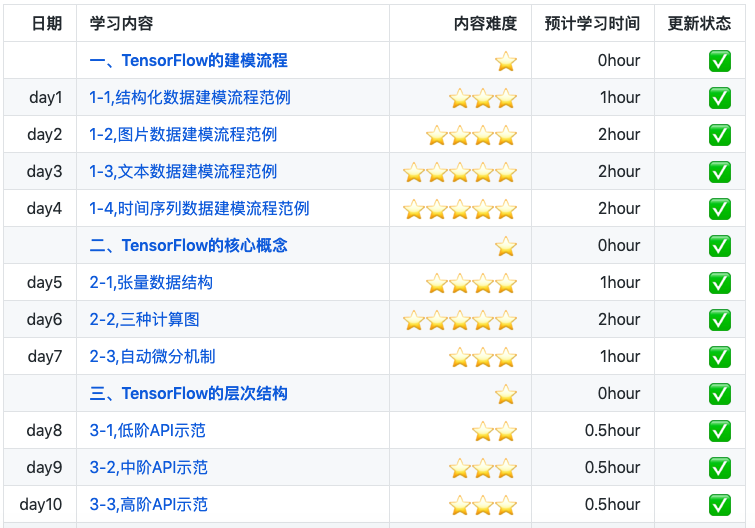Viewport: 755px width, 528px height.
Task: Open 2-3,自动微分机制 link
Action: pyautogui.click(x=152, y=357)
